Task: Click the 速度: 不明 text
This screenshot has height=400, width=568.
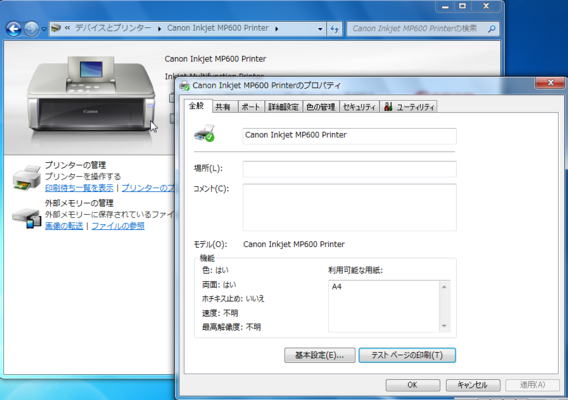Action: point(220,313)
